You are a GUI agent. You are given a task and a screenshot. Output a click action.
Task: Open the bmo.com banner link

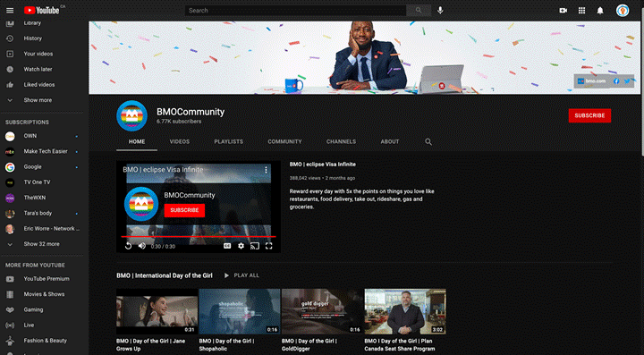[592, 81]
